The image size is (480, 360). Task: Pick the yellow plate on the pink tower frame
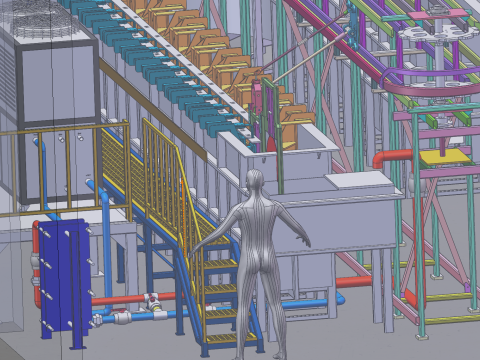pos(445,157)
